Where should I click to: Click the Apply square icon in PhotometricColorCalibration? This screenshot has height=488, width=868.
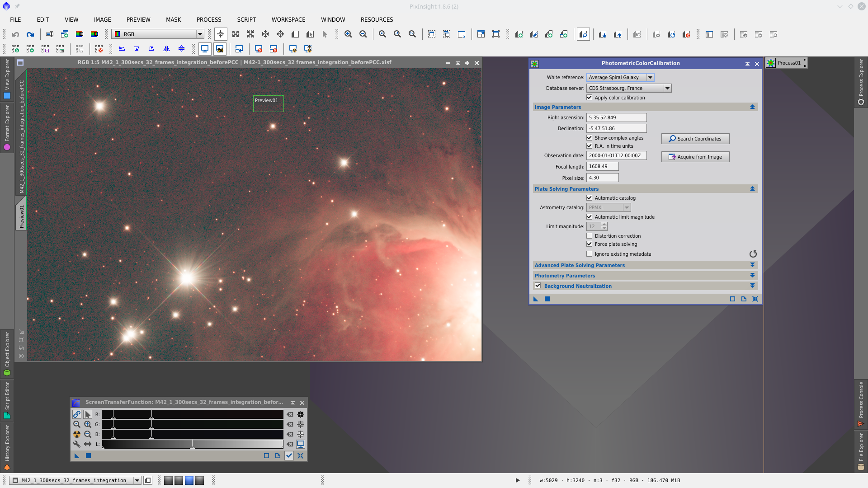click(547, 299)
